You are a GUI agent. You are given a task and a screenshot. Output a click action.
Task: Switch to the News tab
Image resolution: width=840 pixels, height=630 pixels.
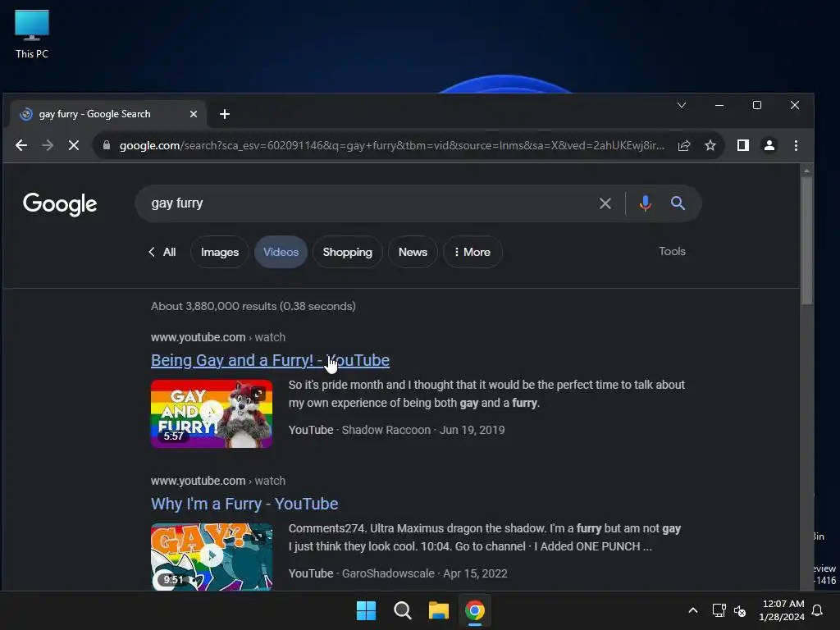(413, 252)
